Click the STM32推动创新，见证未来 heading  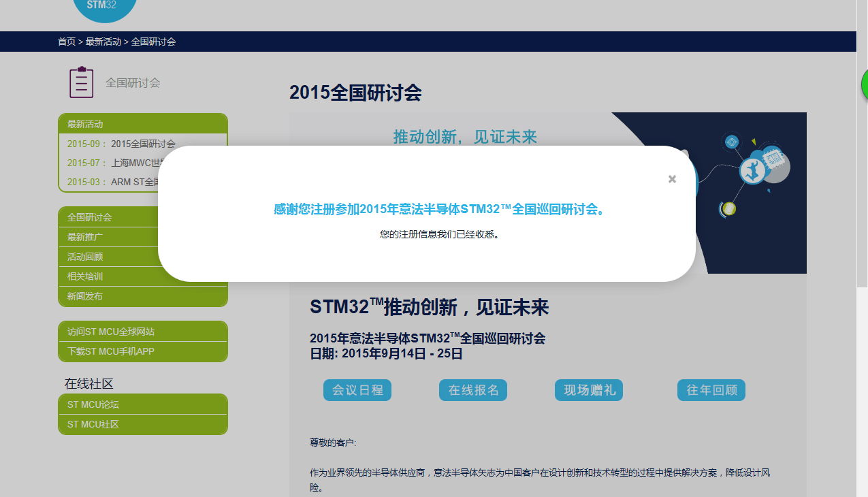point(429,307)
